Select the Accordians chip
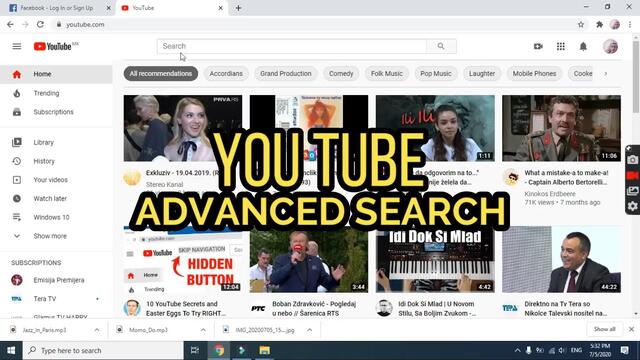This screenshot has height=360, width=640. click(x=226, y=73)
